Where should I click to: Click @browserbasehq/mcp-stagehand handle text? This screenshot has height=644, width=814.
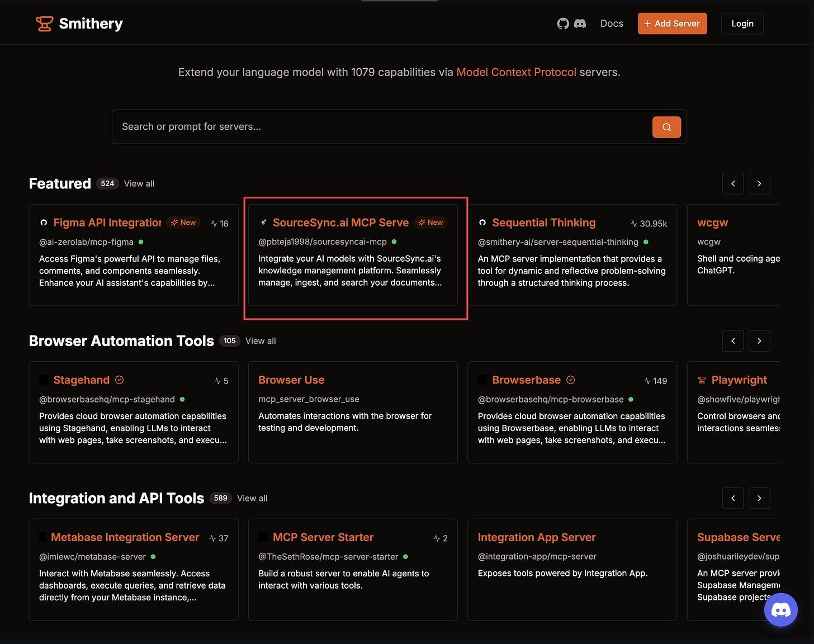point(107,399)
